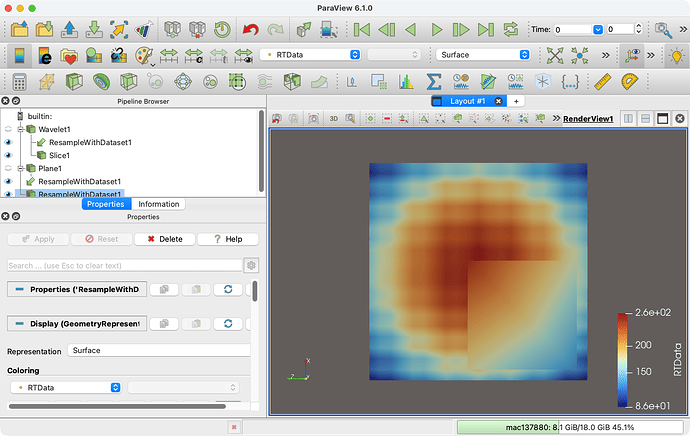The height and width of the screenshot is (436, 690).
Task: Click the Sigma integrate variables icon
Action: pos(433,82)
